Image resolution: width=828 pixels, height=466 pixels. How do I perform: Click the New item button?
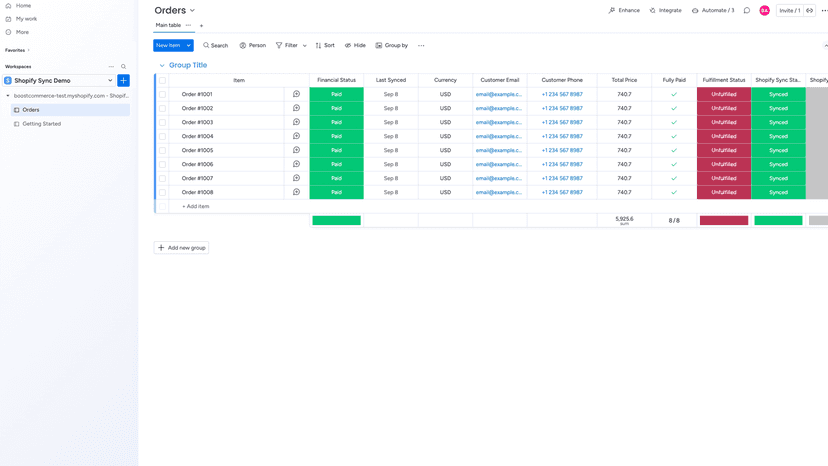(168, 45)
